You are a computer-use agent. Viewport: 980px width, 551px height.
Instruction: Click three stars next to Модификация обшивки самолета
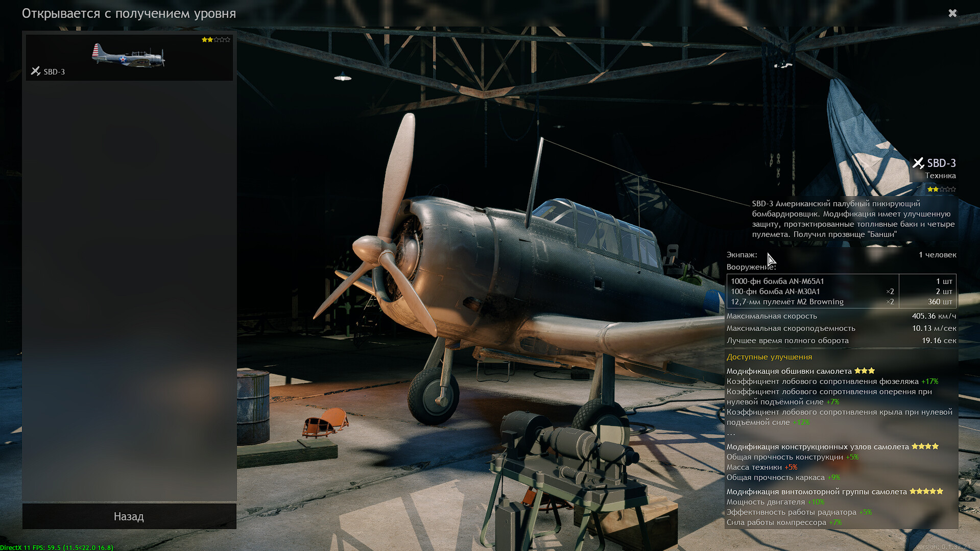865,371
